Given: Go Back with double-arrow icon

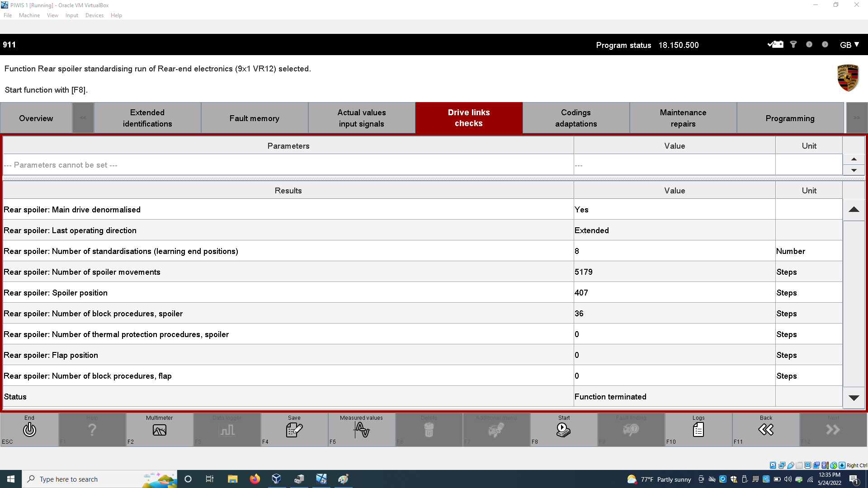Looking at the screenshot, I should (765, 430).
